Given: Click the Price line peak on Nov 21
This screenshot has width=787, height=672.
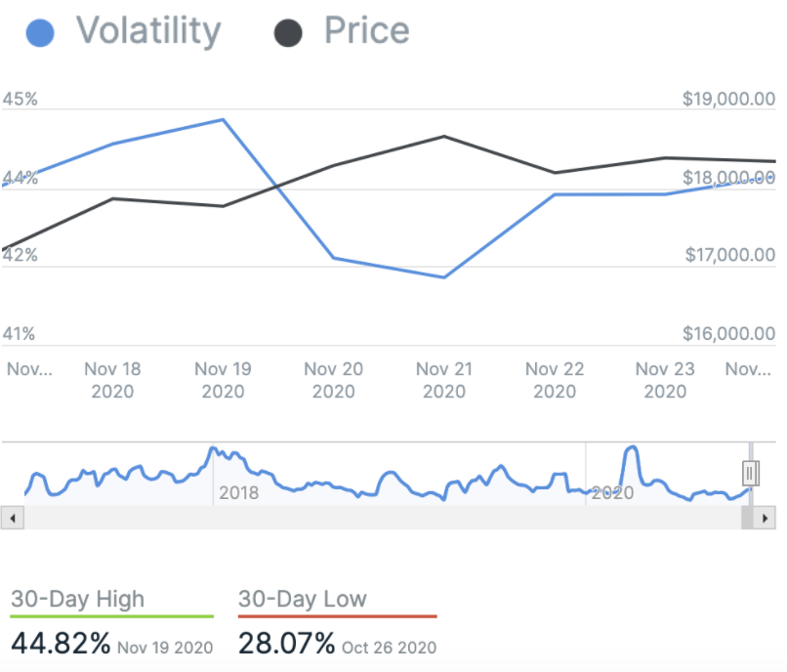Looking at the screenshot, I should (444, 136).
